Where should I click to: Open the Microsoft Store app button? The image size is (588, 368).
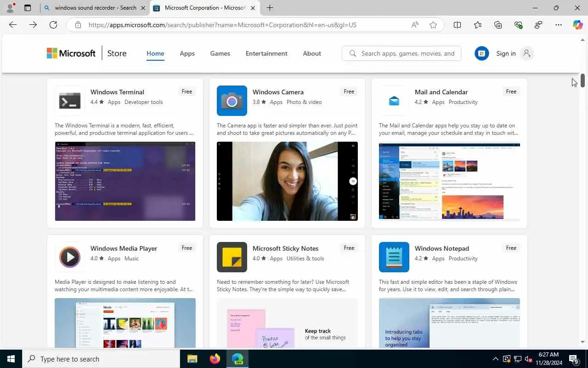tap(481, 53)
